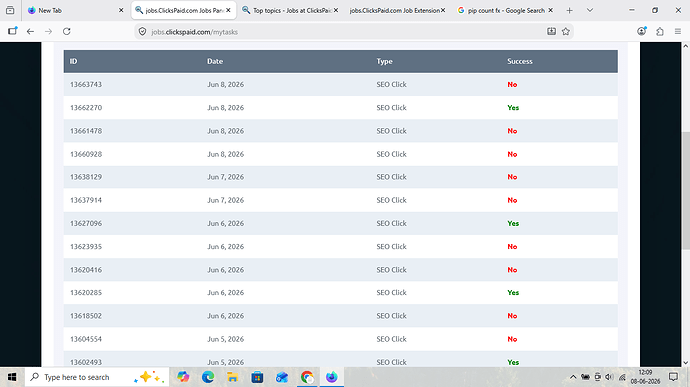Select task ID 13662270
Viewport: 690px width, 387px height.
point(86,108)
